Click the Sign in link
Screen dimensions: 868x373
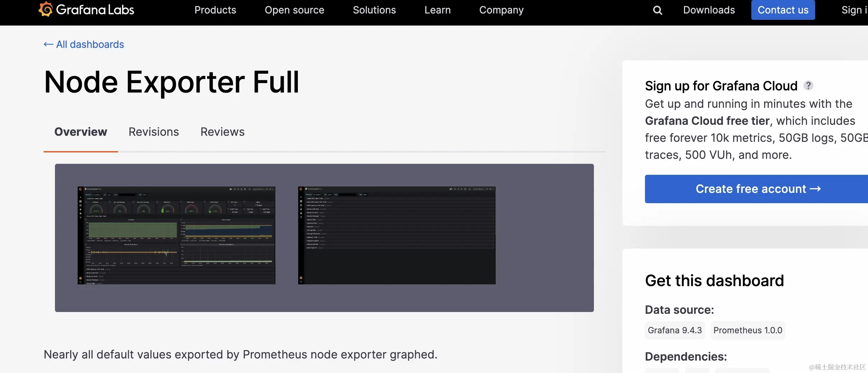(855, 10)
